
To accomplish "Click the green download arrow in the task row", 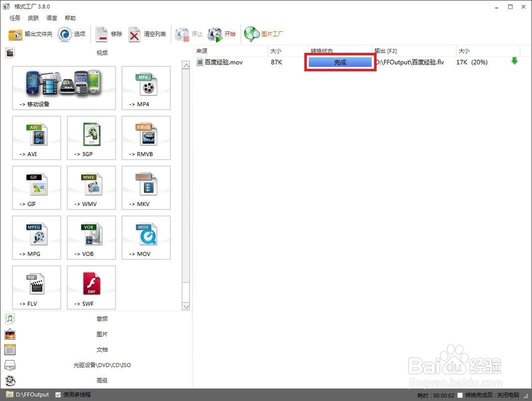I will [x=514, y=61].
